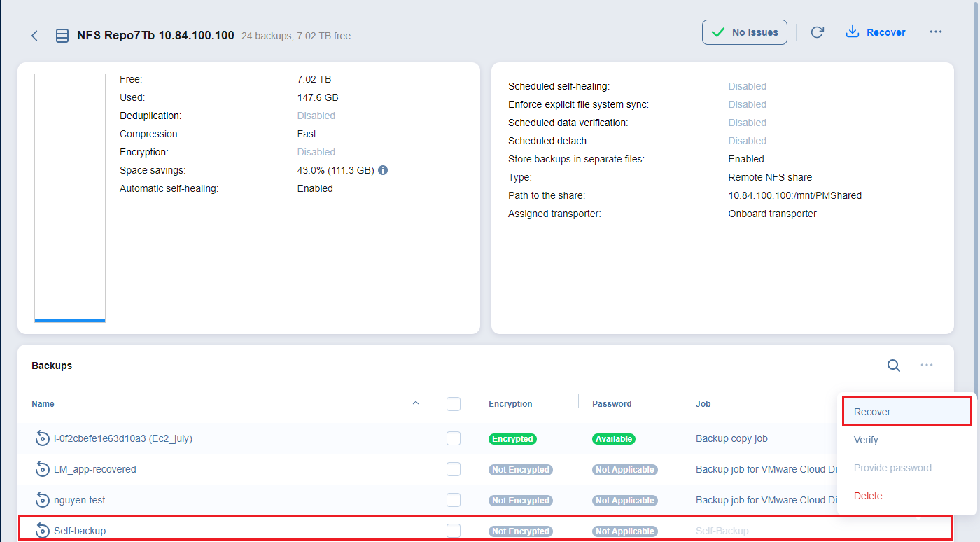Click the storage usage bar graphic
Screen dimensions: 980x542
70,198
